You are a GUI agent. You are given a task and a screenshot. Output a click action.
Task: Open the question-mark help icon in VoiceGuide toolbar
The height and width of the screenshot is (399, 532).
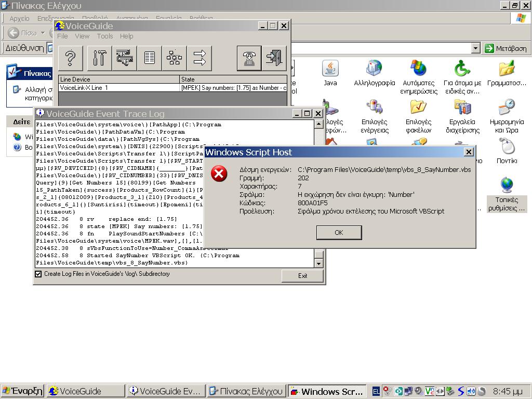[71, 58]
